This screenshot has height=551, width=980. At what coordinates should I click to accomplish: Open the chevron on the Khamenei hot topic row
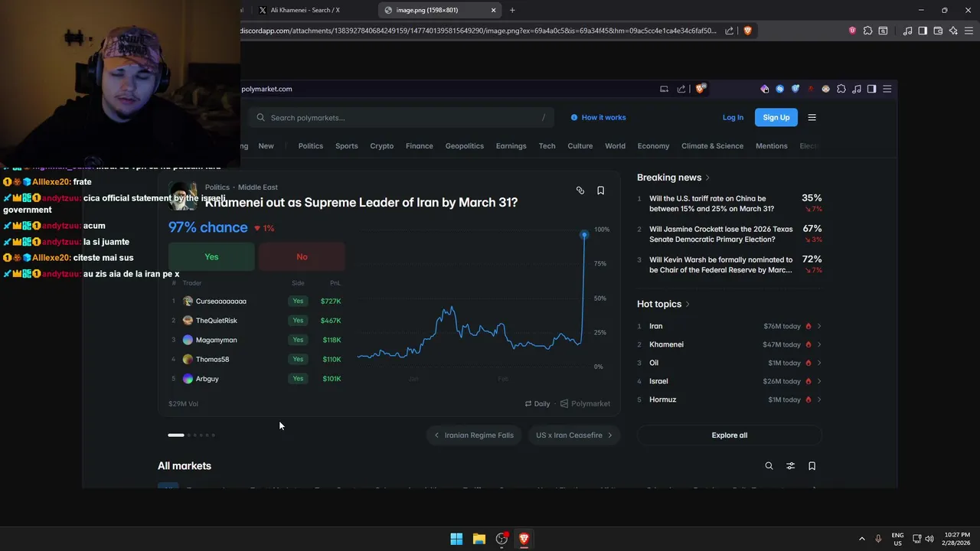819,344
